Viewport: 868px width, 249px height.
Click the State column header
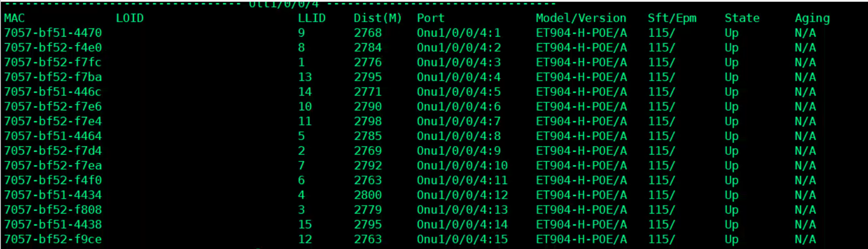click(x=742, y=18)
